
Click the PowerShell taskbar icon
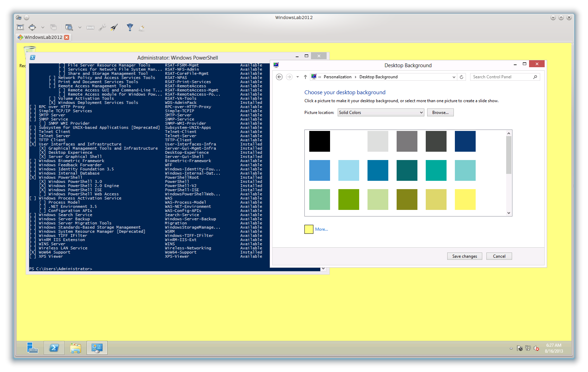[x=54, y=348]
